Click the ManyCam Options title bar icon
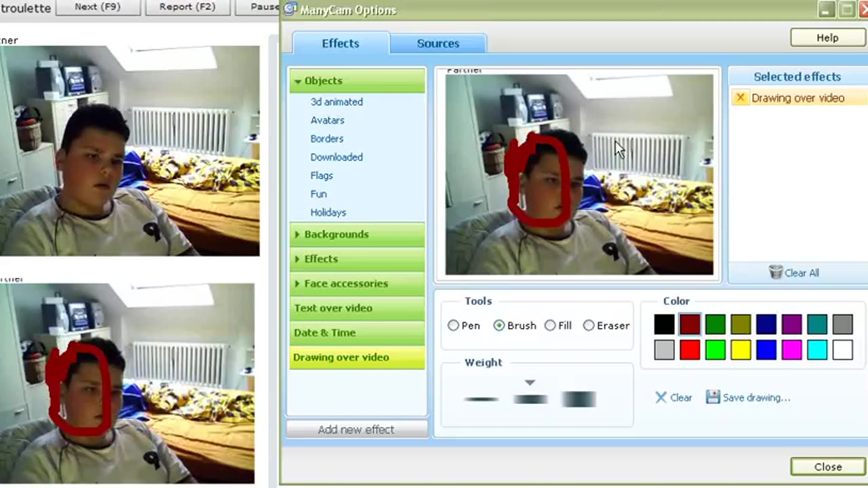 (x=290, y=9)
